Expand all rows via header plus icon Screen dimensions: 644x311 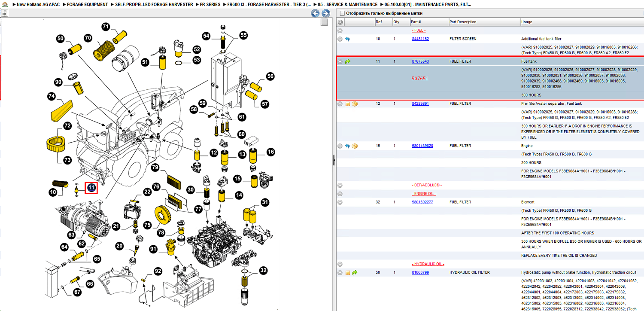[x=340, y=22]
